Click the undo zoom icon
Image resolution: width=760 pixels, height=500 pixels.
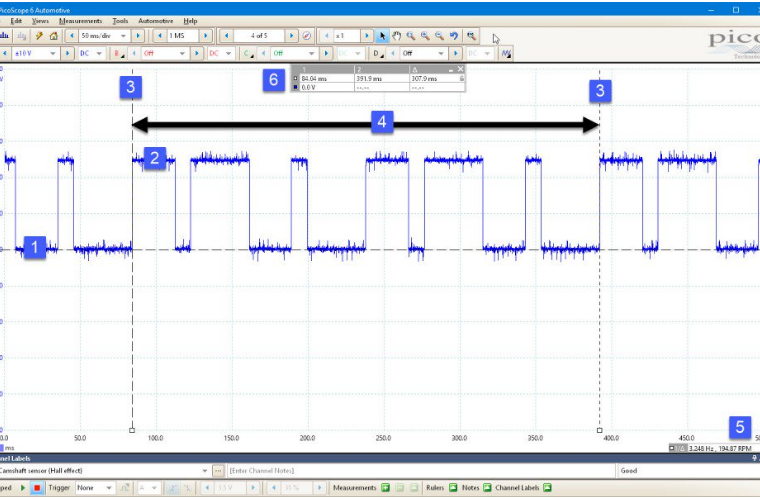454,36
